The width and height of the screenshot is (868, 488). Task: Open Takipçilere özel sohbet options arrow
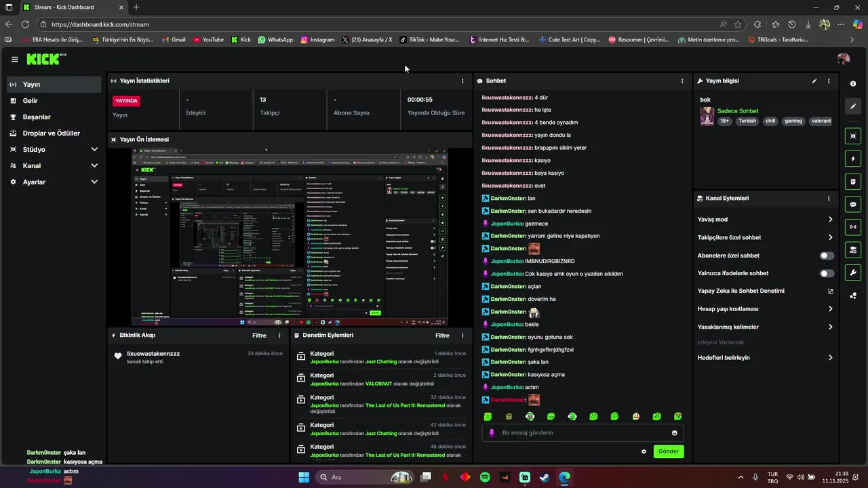pyautogui.click(x=831, y=238)
